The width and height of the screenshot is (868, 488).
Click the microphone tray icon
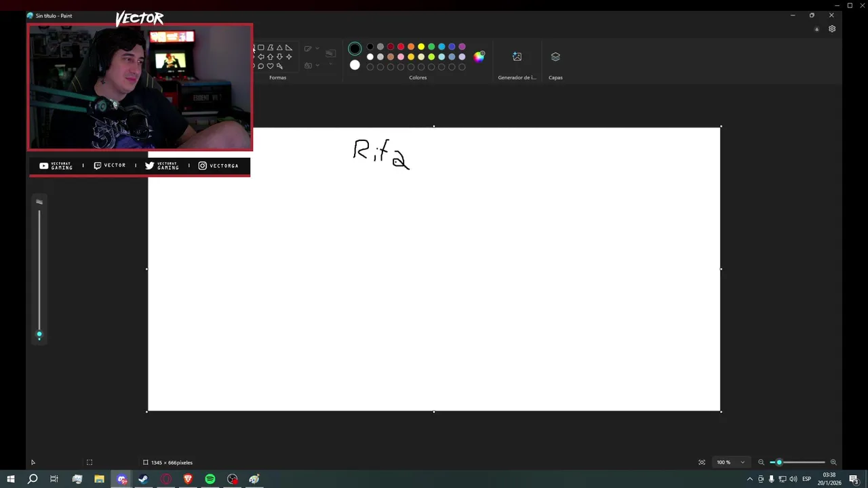click(x=772, y=479)
